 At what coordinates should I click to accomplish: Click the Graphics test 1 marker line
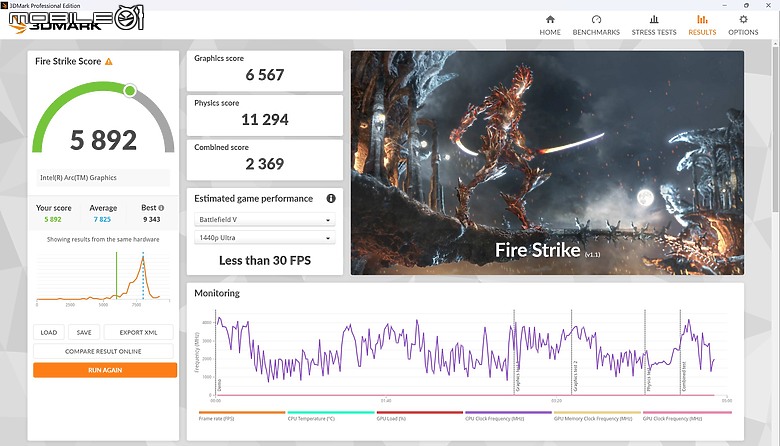pyautogui.click(x=514, y=352)
